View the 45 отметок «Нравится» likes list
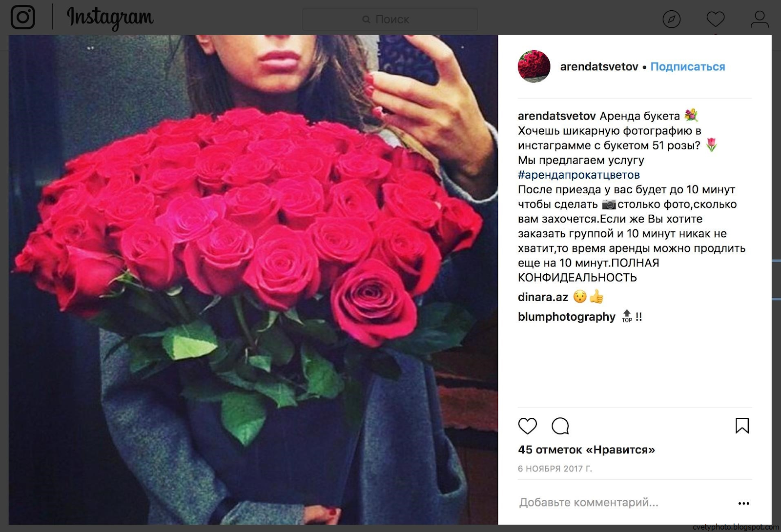The image size is (781, 532). click(x=586, y=450)
